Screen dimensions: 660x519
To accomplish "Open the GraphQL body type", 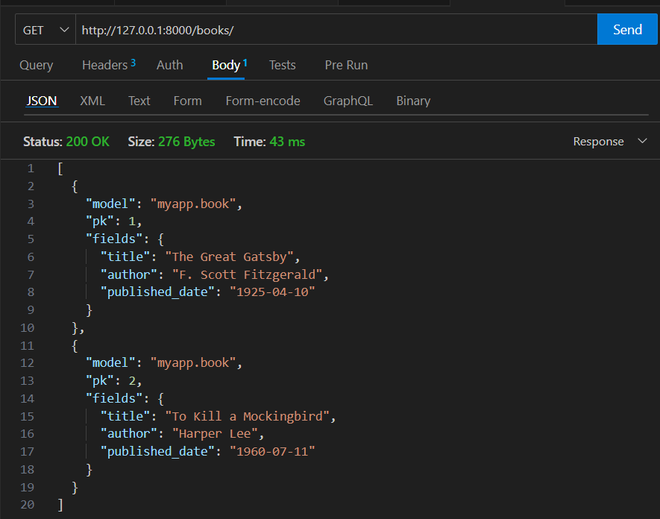I will click(x=348, y=101).
